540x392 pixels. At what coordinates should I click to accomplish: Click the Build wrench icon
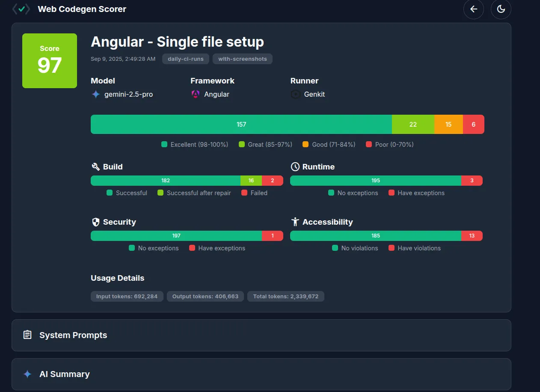pos(96,167)
